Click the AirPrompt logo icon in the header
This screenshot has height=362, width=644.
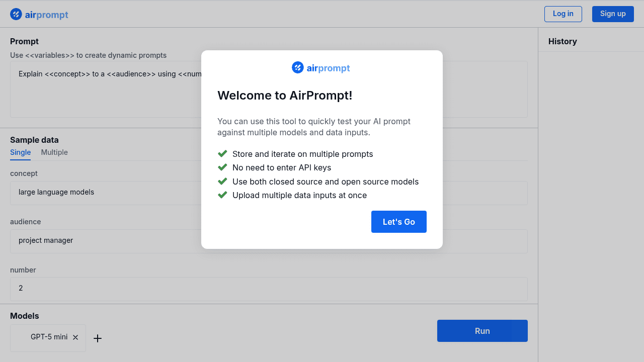coord(16,14)
